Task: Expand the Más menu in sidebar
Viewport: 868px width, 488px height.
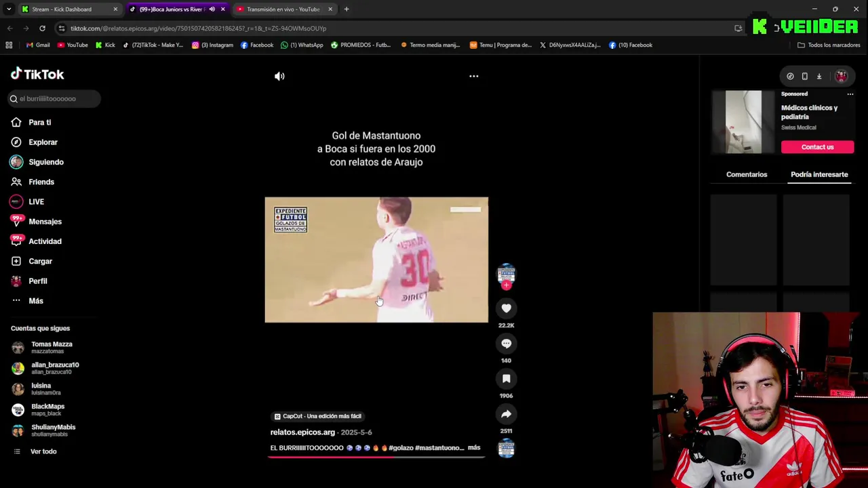Action: pos(36,301)
